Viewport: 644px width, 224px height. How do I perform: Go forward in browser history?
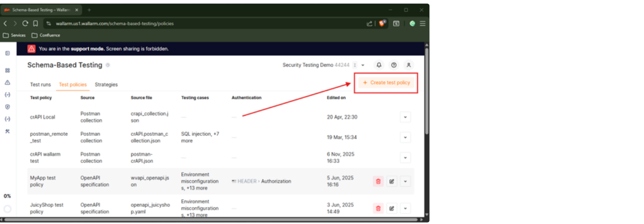[x=15, y=23]
